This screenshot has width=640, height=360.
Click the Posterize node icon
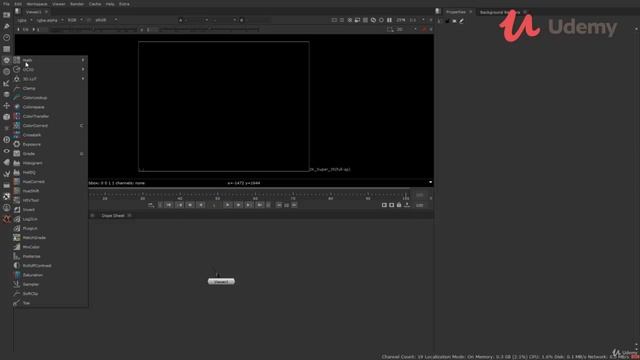pos(17,256)
